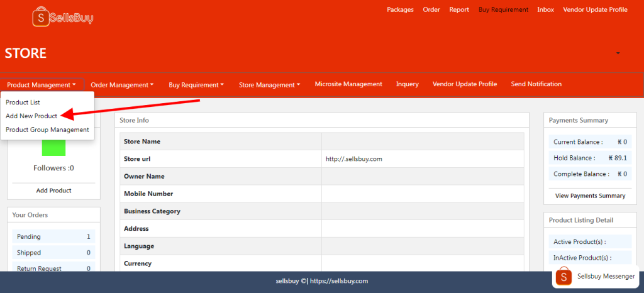Click the Complete Balance row
Image resolution: width=644 pixels, height=293 pixels.
[x=590, y=174]
